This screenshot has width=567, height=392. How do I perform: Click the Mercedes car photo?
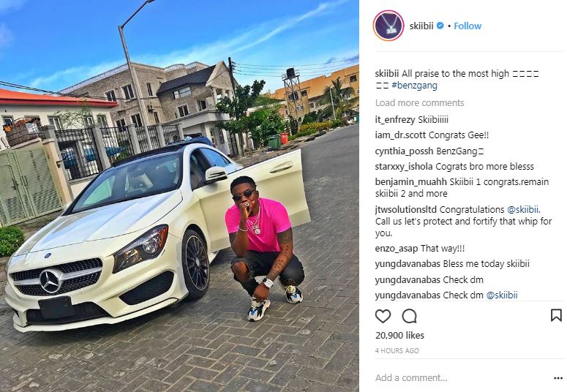tap(179, 196)
